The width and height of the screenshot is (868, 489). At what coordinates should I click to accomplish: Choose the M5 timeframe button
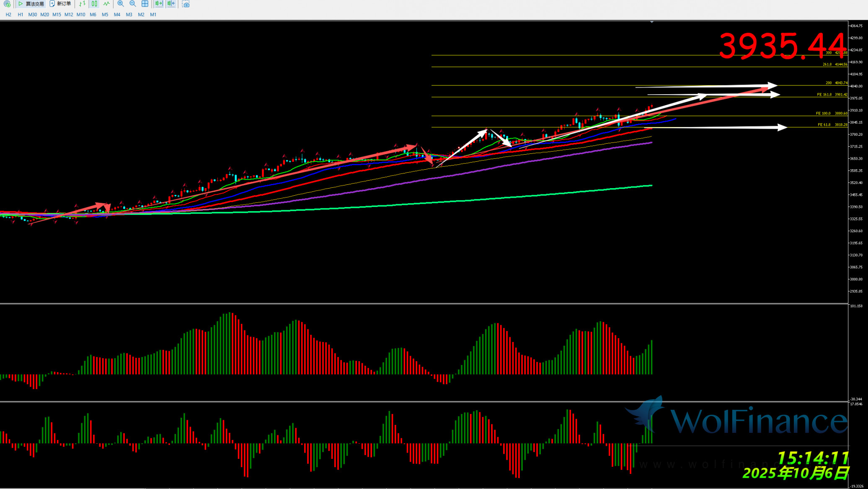coord(105,15)
